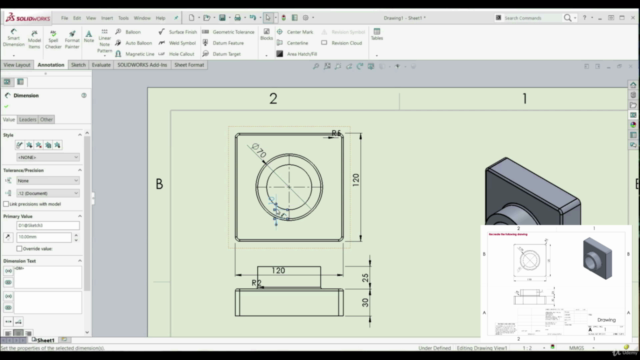Open the Sheet Format tab
The height and width of the screenshot is (360, 640).
coord(189,65)
